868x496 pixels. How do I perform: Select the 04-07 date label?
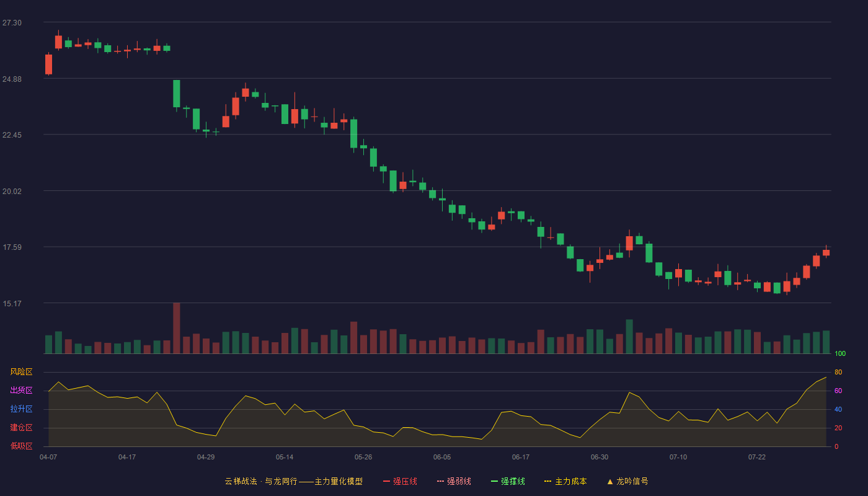pyautogui.click(x=48, y=457)
